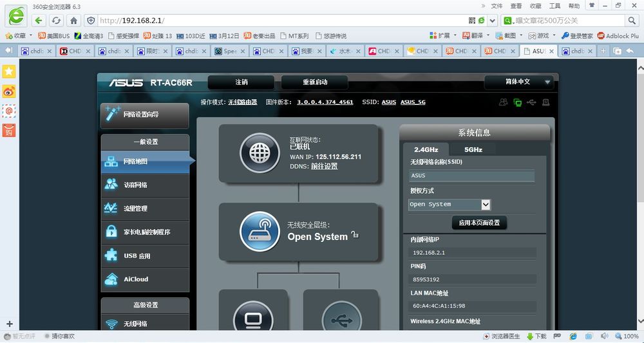Click the QR code icon in address bar
The image size is (644, 343).
point(472,21)
